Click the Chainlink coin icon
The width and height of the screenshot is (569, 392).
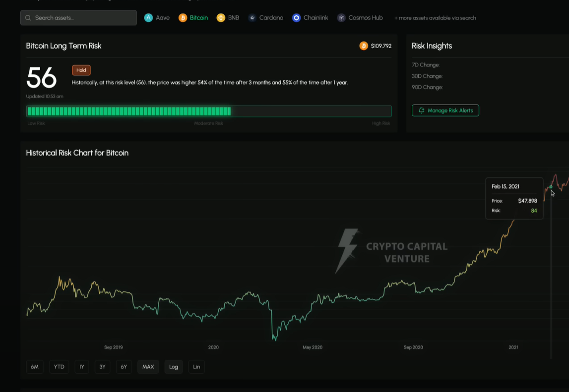(296, 18)
